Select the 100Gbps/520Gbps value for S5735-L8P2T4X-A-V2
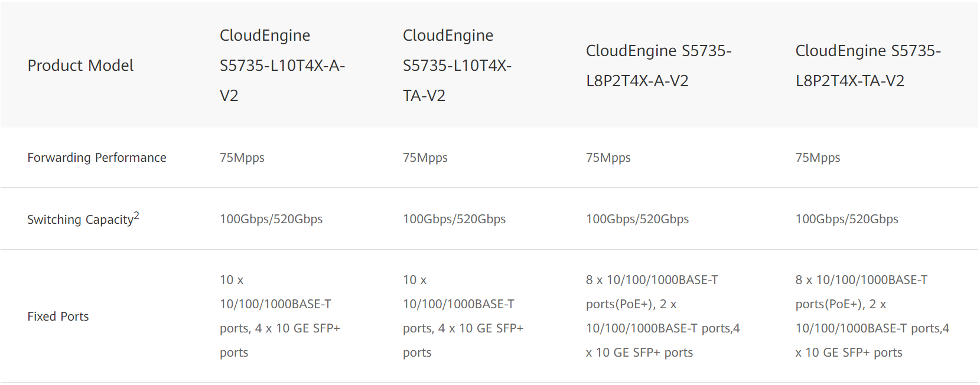The image size is (980, 385). pos(637,219)
